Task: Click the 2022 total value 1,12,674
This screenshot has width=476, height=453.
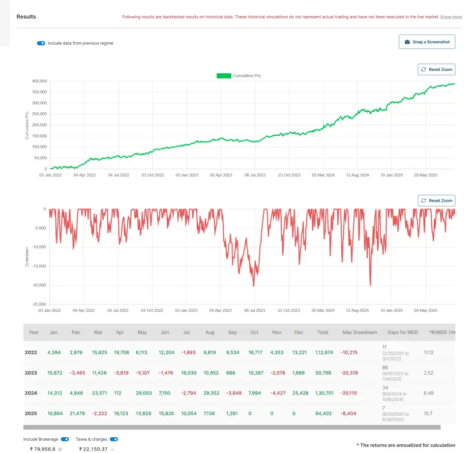Action: (x=323, y=353)
